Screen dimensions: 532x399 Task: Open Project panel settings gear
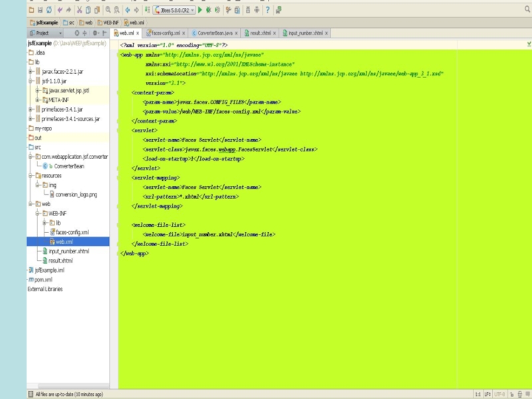[x=96, y=33]
